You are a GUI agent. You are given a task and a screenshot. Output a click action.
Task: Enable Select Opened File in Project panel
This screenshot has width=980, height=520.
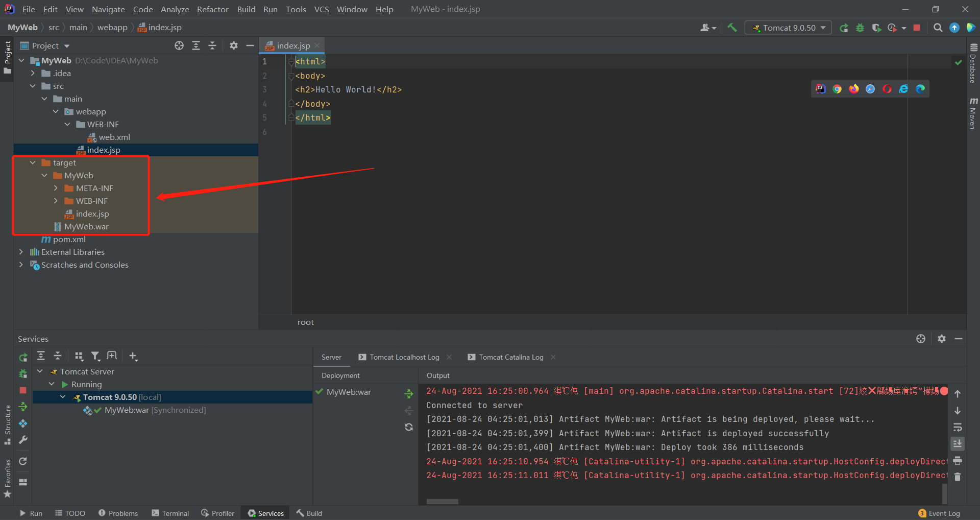pos(179,45)
